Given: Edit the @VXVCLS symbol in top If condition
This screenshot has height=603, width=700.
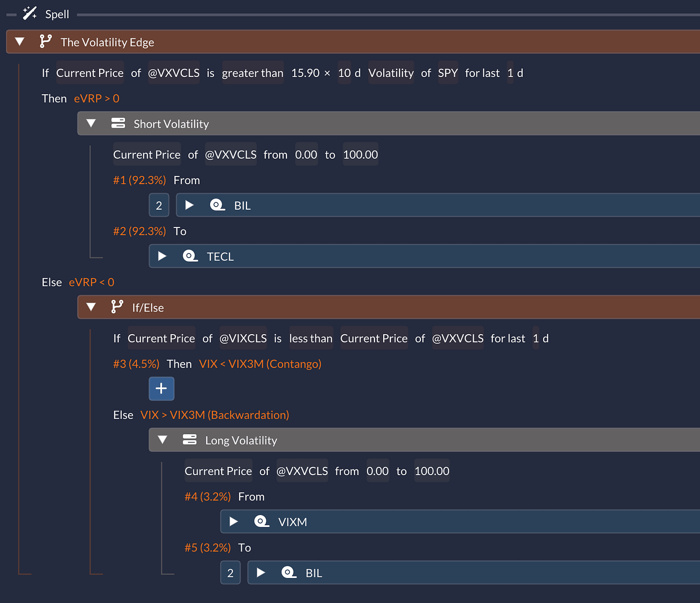Looking at the screenshot, I should [174, 73].
